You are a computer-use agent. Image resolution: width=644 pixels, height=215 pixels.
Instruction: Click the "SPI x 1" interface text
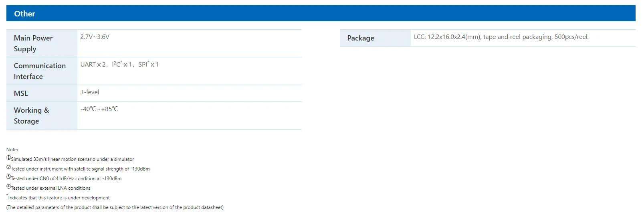click(x=149, y=65)
